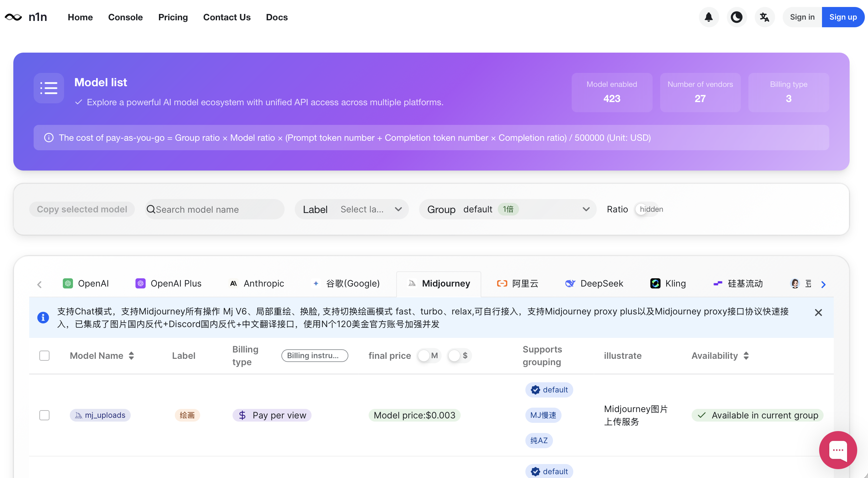Image resolution: width=868 pixels, height=478 pixels.
Task: Dismiss the blue Midjourney info banner
Action: (818, 313)
